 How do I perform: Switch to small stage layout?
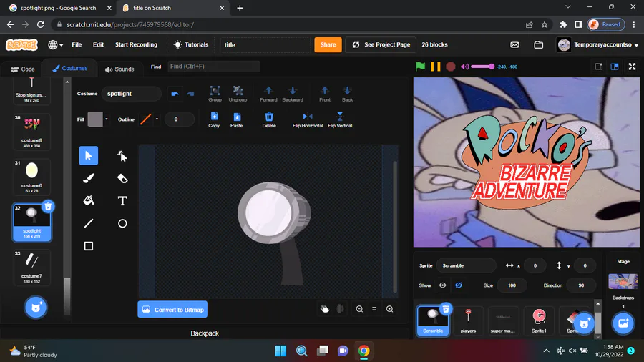coord(599,67)
